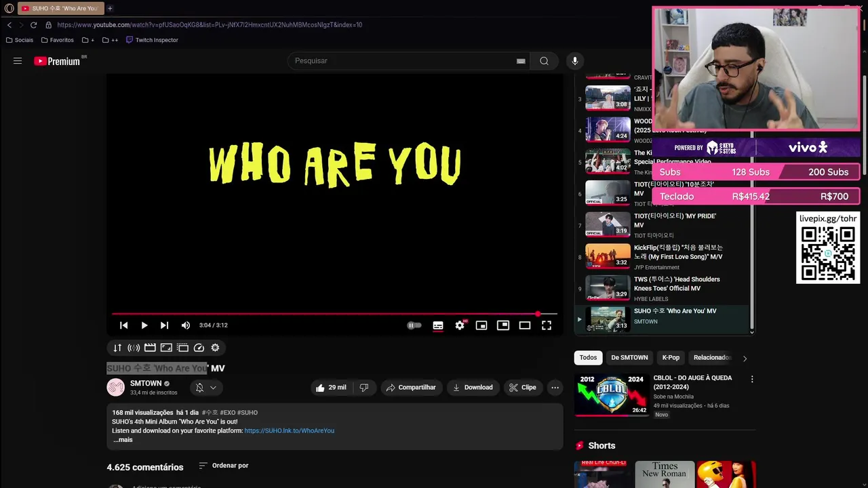Play the paused video
868x488 pixels.
tap(144, 325)
